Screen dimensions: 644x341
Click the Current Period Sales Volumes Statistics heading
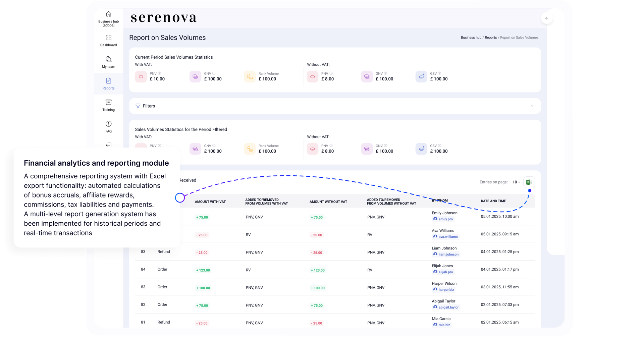174,57
